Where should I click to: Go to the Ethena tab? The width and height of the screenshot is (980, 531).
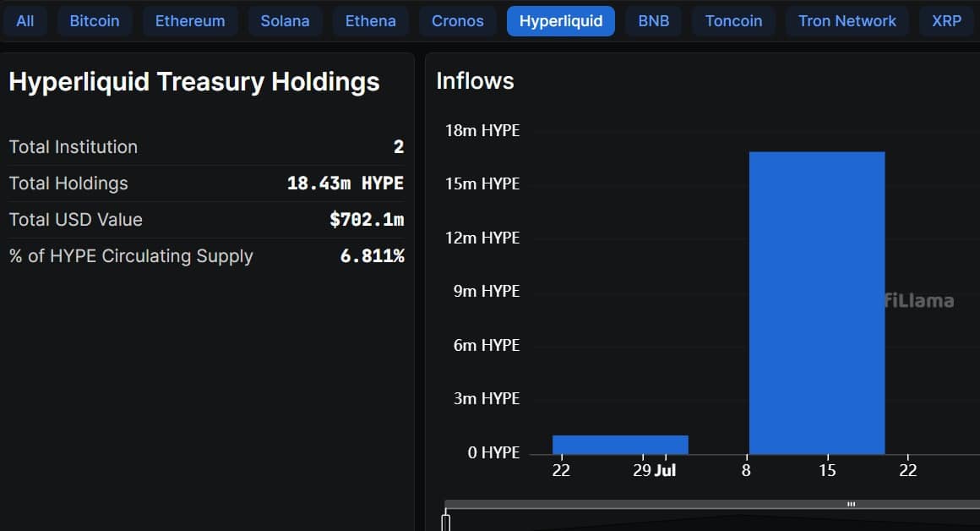[370, 21]
